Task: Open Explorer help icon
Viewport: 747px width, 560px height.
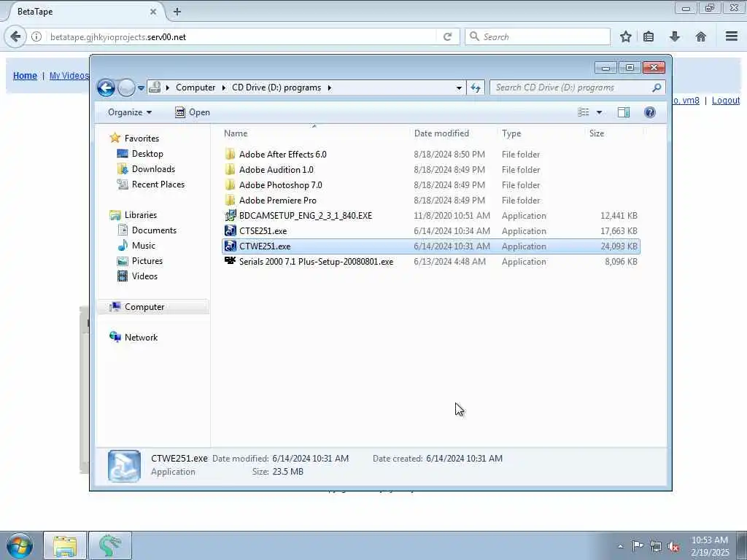Action: pos(650,112)
